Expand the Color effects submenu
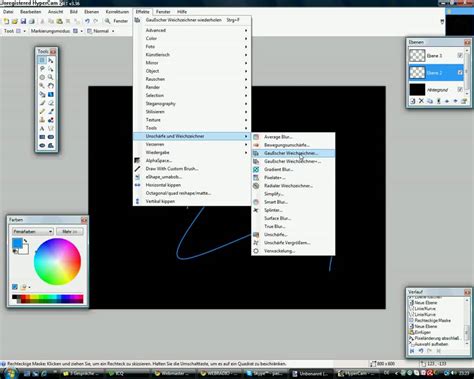 coord(192,38)
